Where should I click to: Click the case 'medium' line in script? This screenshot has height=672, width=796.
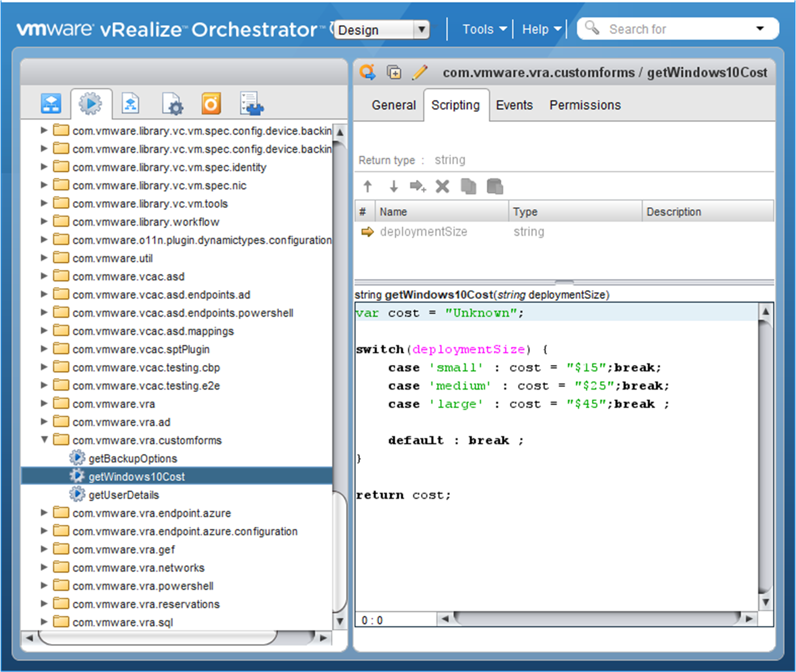(528, 386)
